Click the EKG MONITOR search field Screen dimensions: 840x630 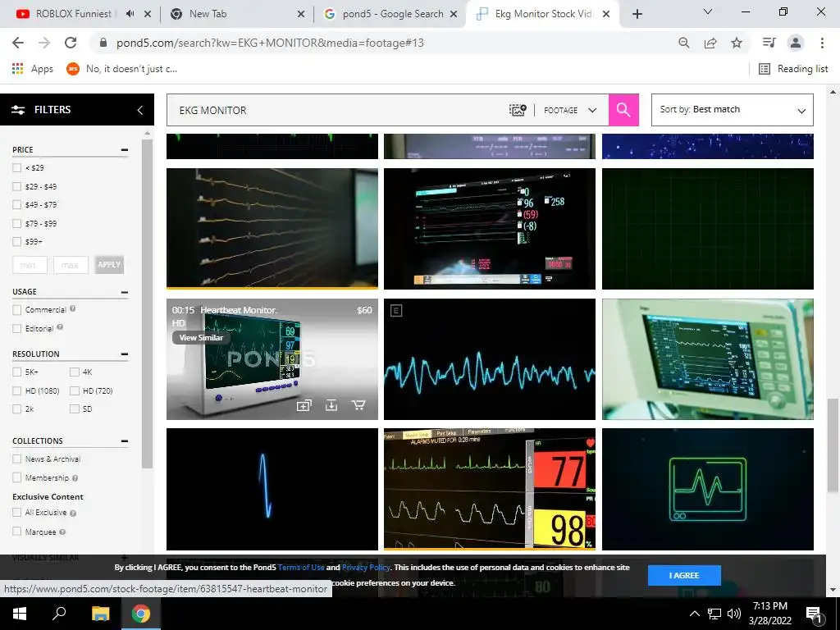[x=337, y=110]
